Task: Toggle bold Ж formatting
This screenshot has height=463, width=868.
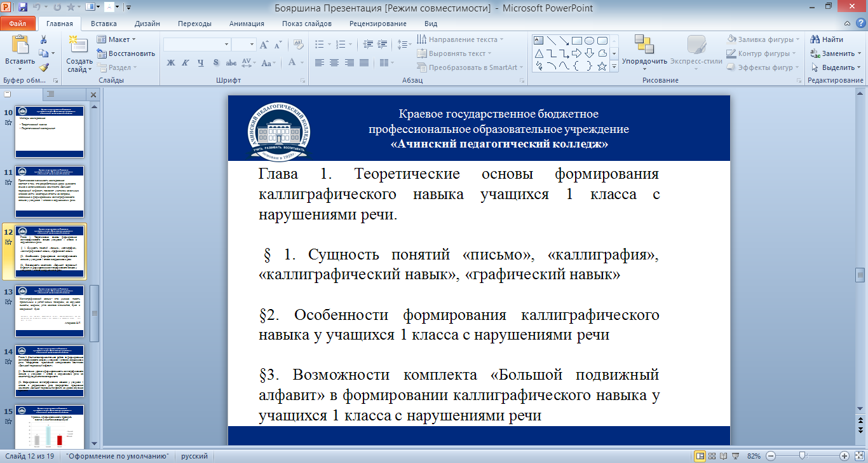Action: point(170,62)
